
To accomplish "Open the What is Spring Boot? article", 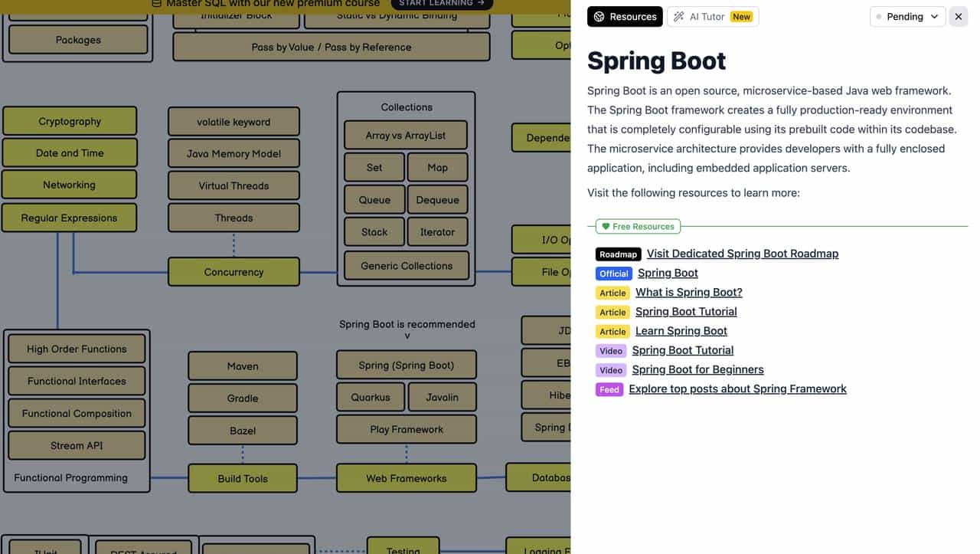I will click(688, 292).
